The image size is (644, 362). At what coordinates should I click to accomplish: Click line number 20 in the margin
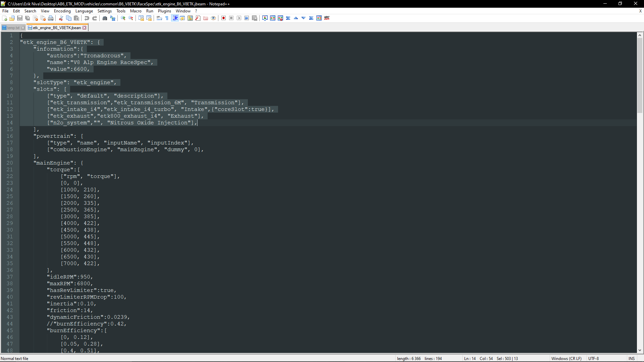10,163
